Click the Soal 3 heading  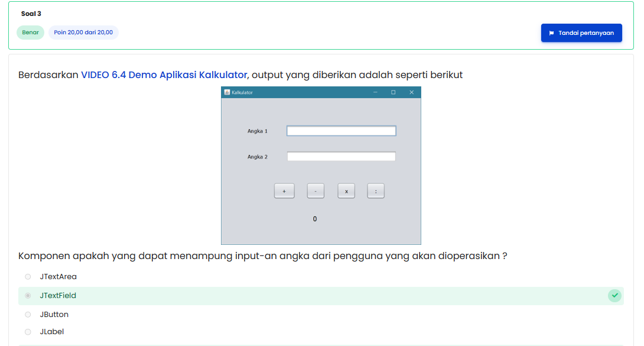[31, 14]
